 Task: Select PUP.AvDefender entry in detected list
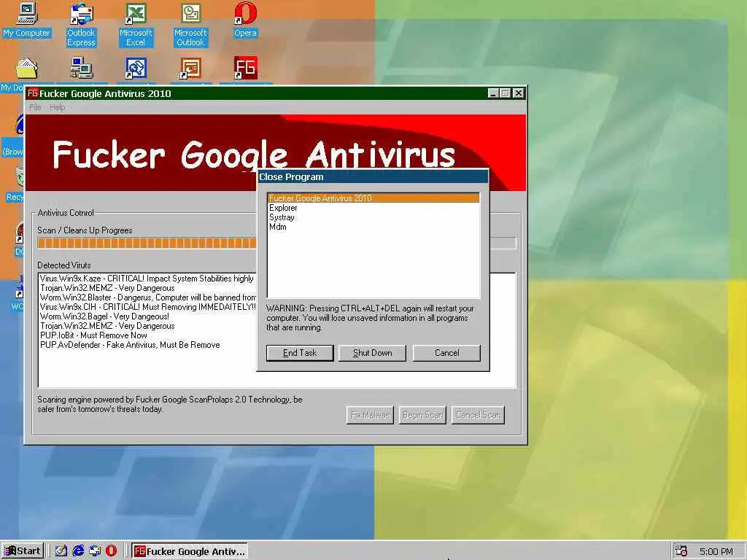point(130,345)
